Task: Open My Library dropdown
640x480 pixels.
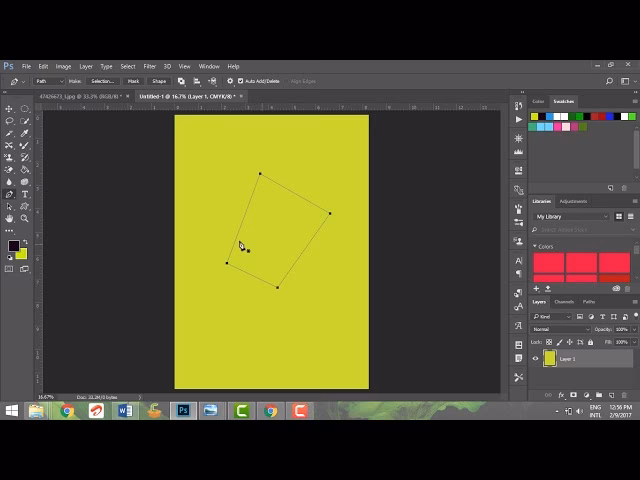Action: [571, 217]
